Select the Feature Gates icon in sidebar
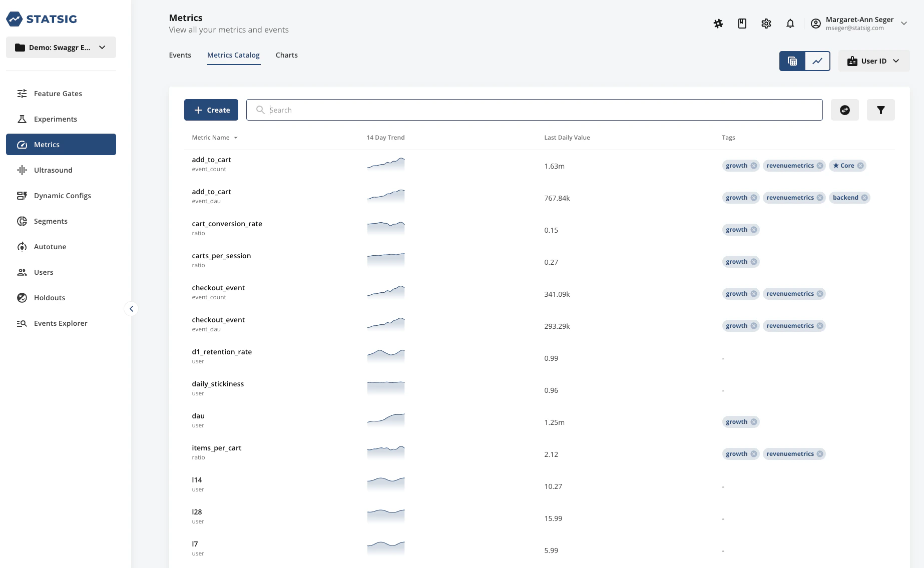 click(x=22, y=94)
